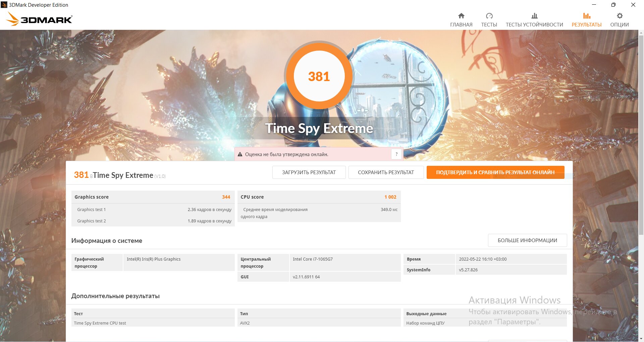Screen dimensions: 644x342
Task: Click the scrollbar up arrow
Action: coord(641,33)
